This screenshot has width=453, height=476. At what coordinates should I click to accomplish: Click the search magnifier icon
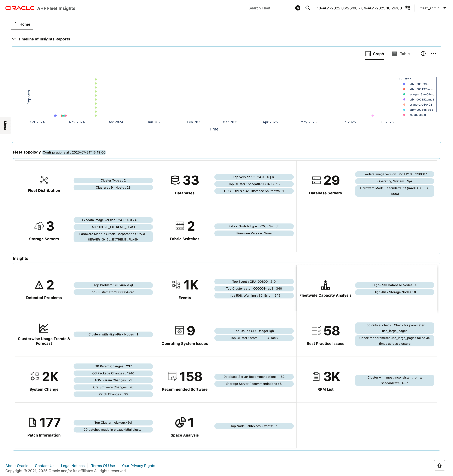[x=308, y=8]
